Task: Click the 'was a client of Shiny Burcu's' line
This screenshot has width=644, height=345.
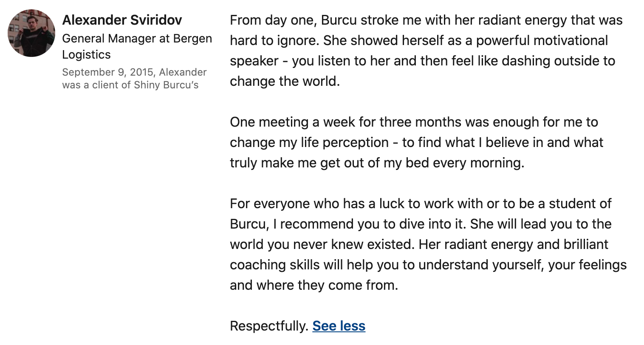Action: [x=130, y=85]
